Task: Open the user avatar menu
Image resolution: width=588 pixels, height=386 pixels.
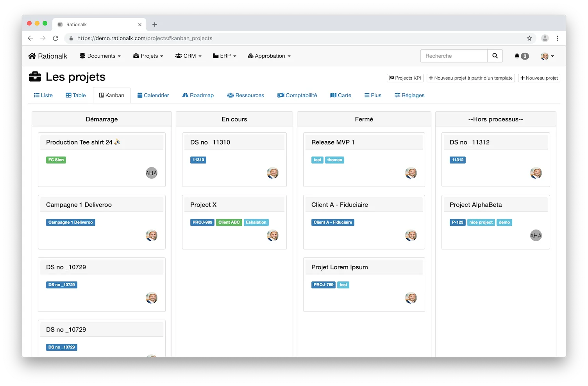Action: [547, 56]
